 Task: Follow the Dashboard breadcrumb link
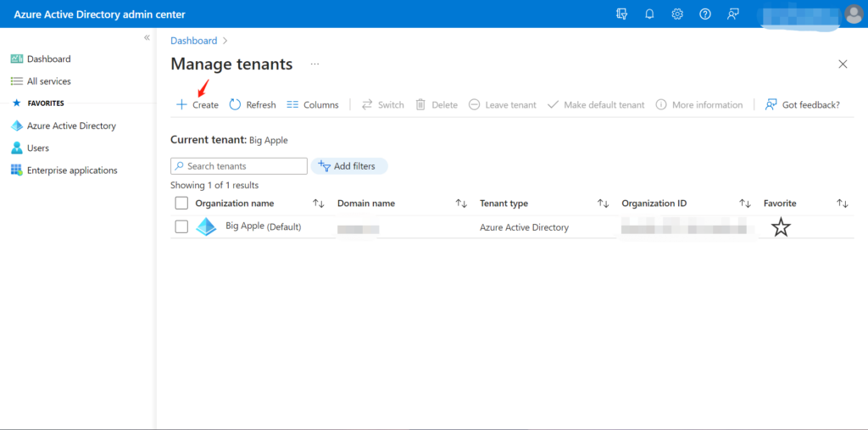tap(194, 41)
